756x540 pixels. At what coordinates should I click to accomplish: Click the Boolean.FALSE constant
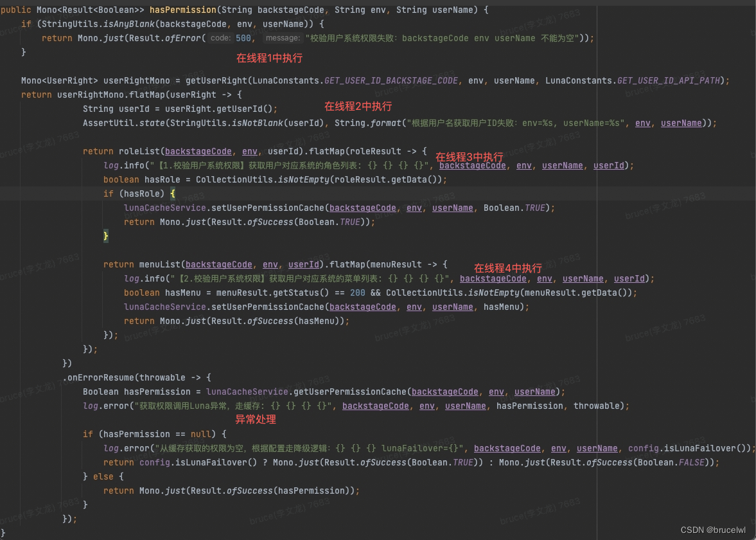point(670,462)
